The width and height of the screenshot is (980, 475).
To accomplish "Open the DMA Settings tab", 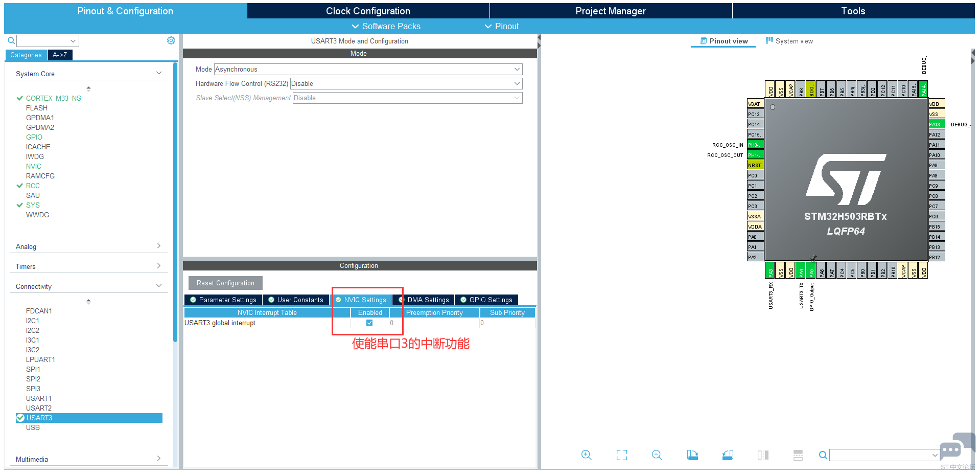I will click(424, 300).
